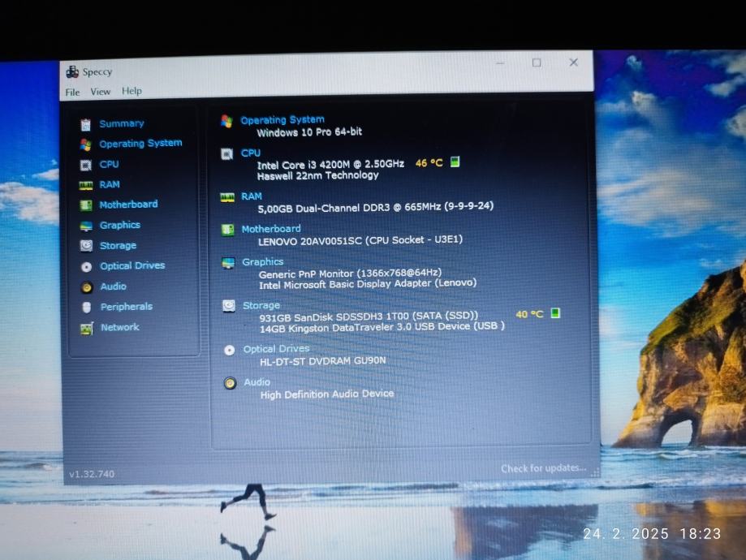Open the Help menu
Image resolution: width=746 pixels, height=560 pixels.
tap(132, 91)
